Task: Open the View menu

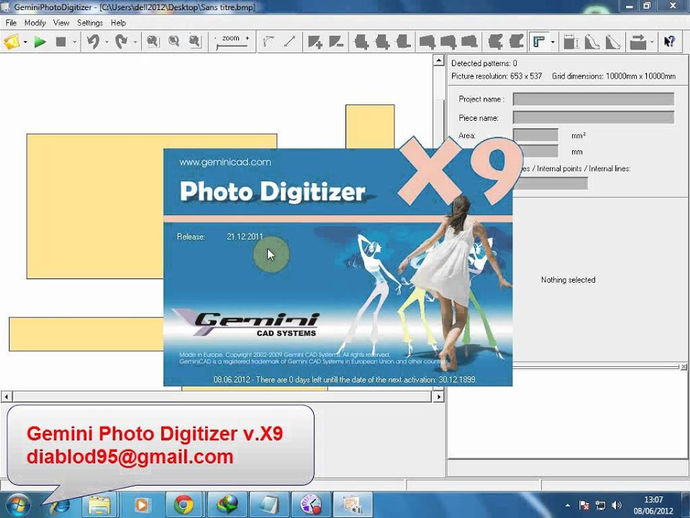Action: [61, 22]
